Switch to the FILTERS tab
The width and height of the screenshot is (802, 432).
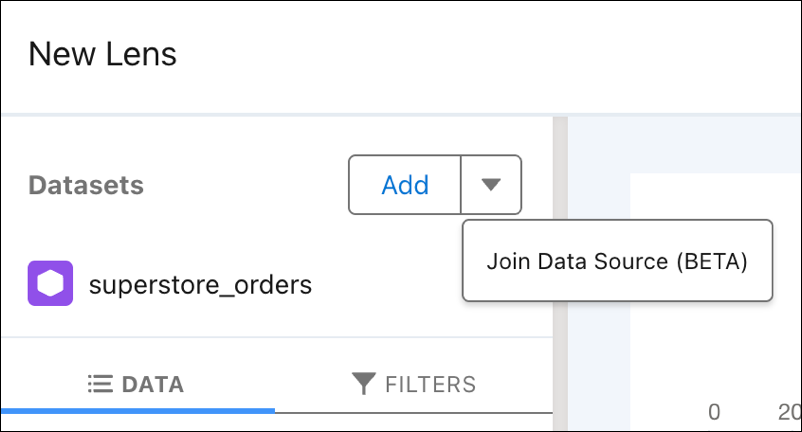pos(414,384)
